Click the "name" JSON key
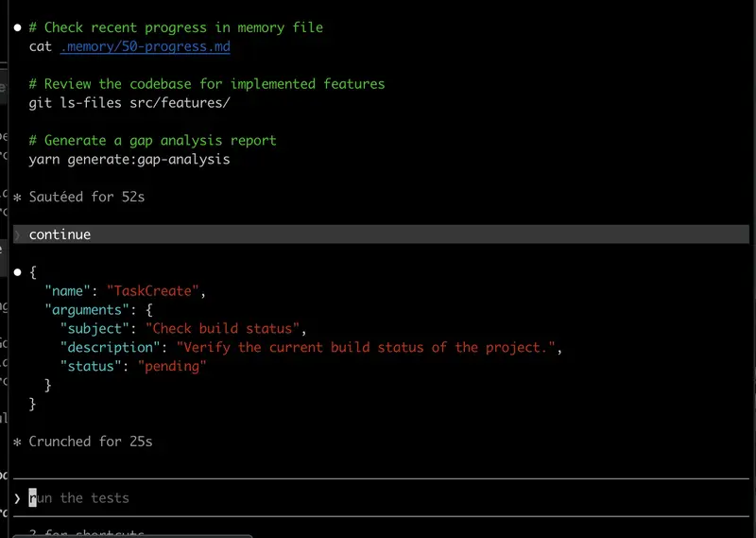The width and height of the screenshot is (756, 538). (67, 291)
